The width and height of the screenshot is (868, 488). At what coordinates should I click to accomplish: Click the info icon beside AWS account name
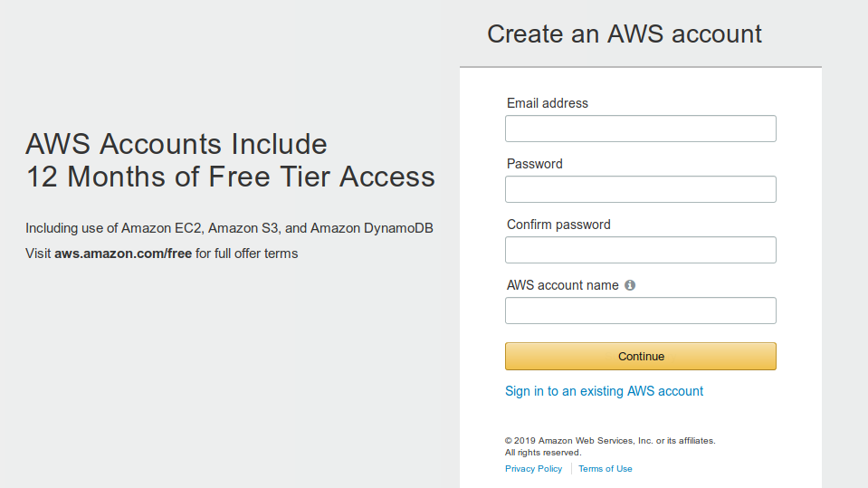(x=630, y=285)
